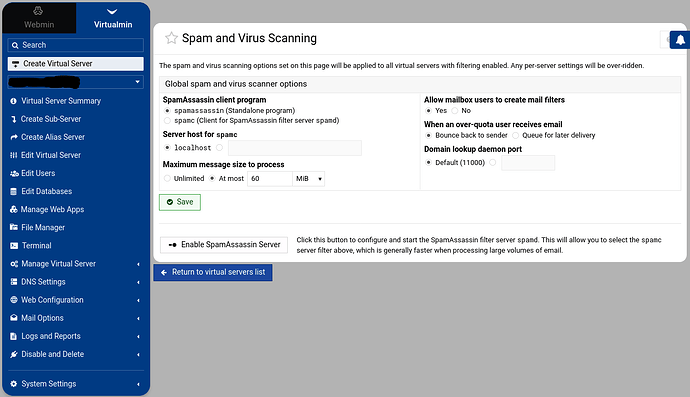
Task: Click the favorite star beside the page title
Action: tap(171, 38)
